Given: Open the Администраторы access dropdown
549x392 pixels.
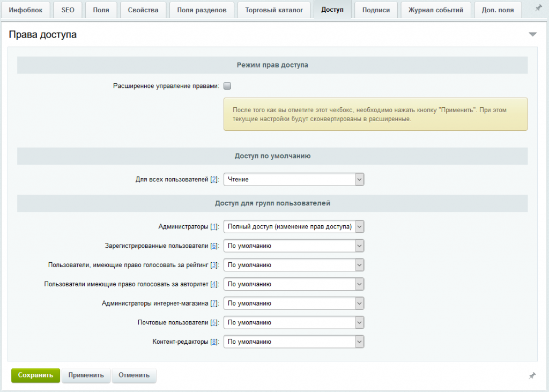Looking at the screenshot, I should (x=294, y=227).
